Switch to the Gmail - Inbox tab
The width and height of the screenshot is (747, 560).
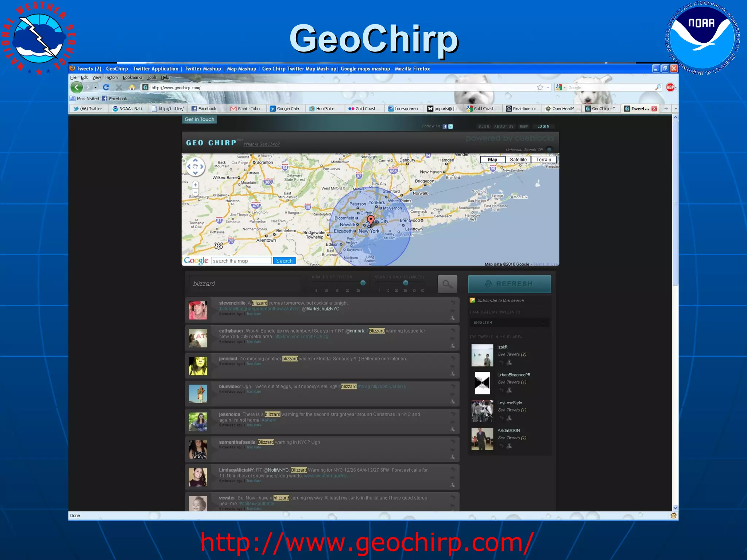point(247,109)
